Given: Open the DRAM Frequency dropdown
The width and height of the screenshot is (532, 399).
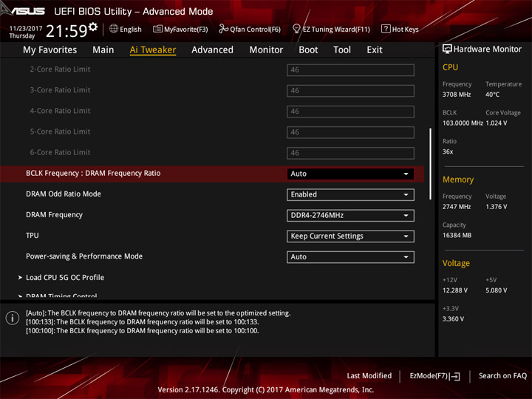Looking at the screenshot, I should pos(350,216).
